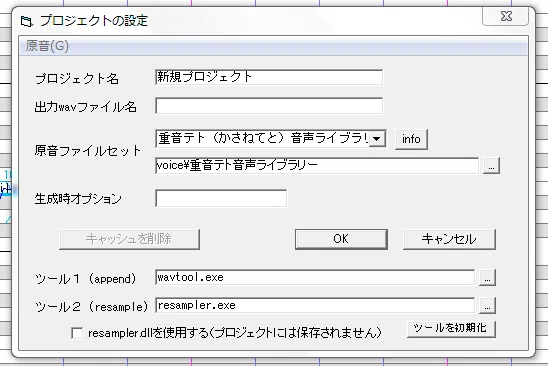The height and width of the screenshot is (366, 548).
Task: Browse for the tool 1 append executable
Action: click(x=487, y=278)
